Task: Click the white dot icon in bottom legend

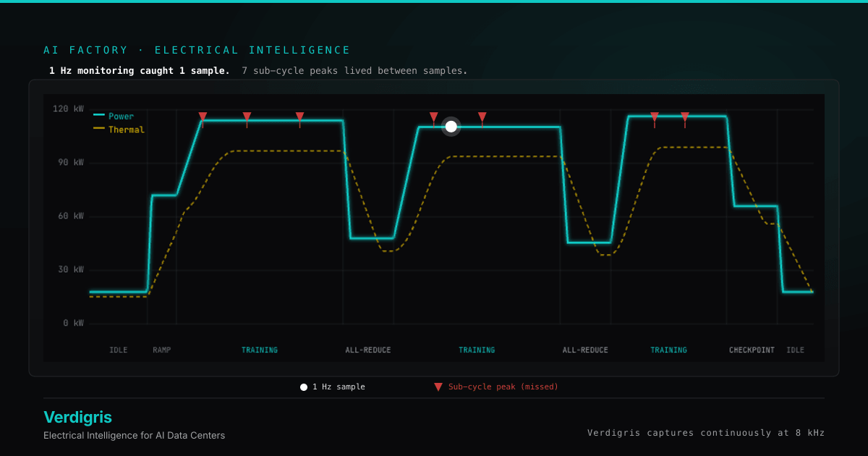Action: (x=304, y=387)
